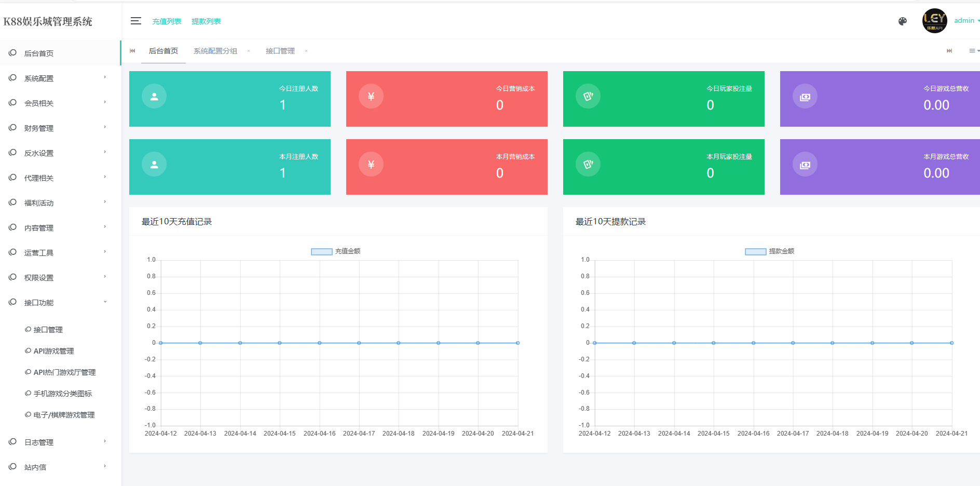Click the 今日游戏总营收 value 0.00
The height and width of the screenshot is (486, 980).
(x=936, y=105)
